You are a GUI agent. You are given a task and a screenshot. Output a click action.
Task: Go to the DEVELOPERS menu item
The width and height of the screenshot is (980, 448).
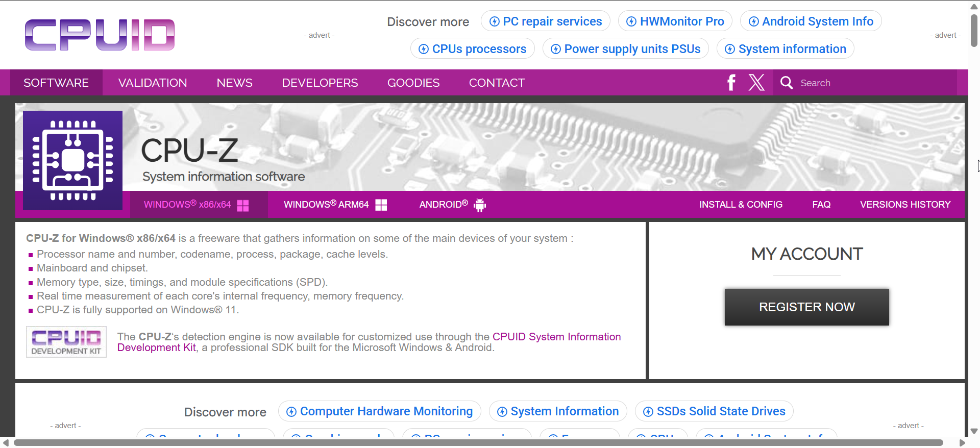click(x=320, y=83)
